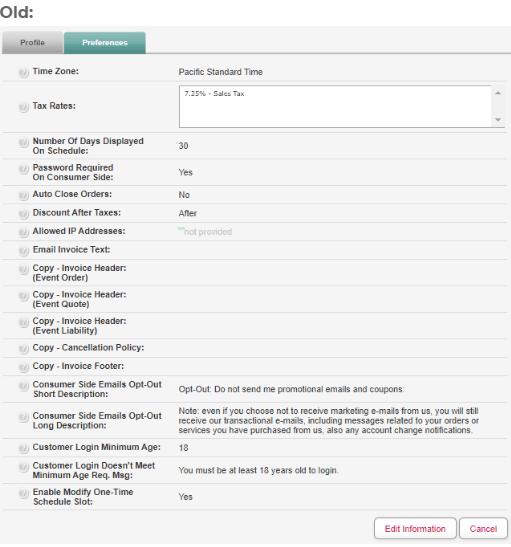Click the Enable Modify One-Time Slot value Yes

(x=186, y=497)
